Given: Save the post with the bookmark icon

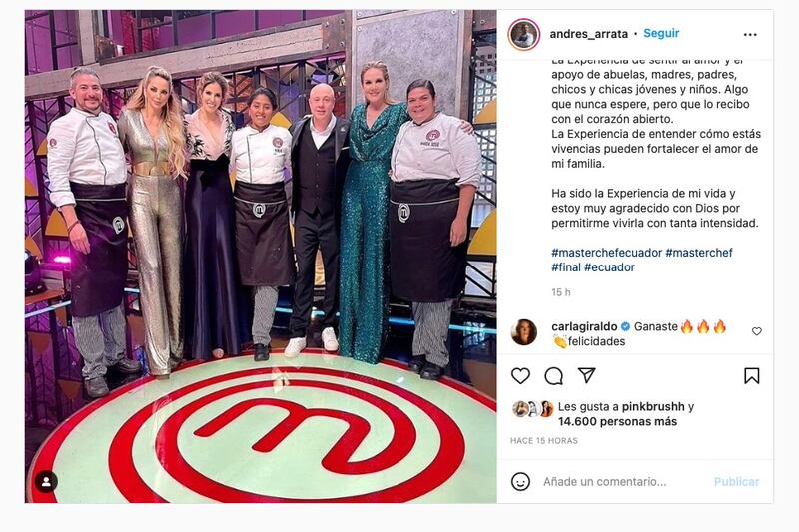Looking at the screenshot, I should (x=752, y=376).
